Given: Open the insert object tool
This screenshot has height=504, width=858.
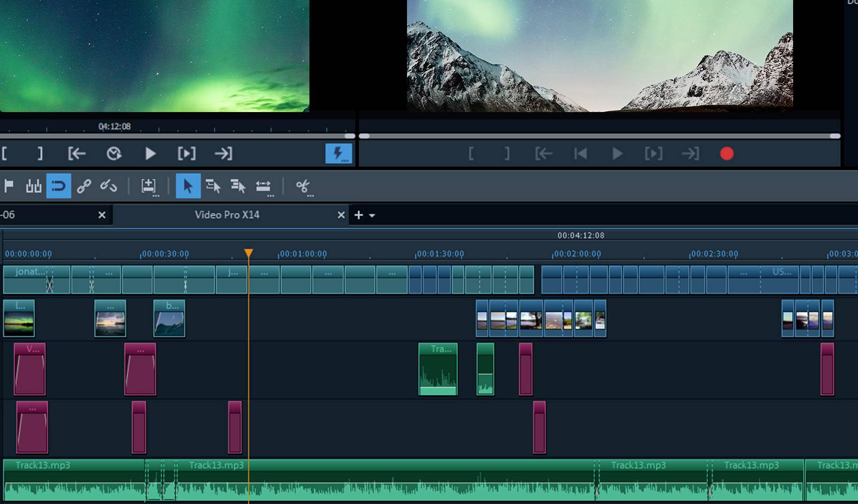Looking at the screenshot, I should click(149, 186).
